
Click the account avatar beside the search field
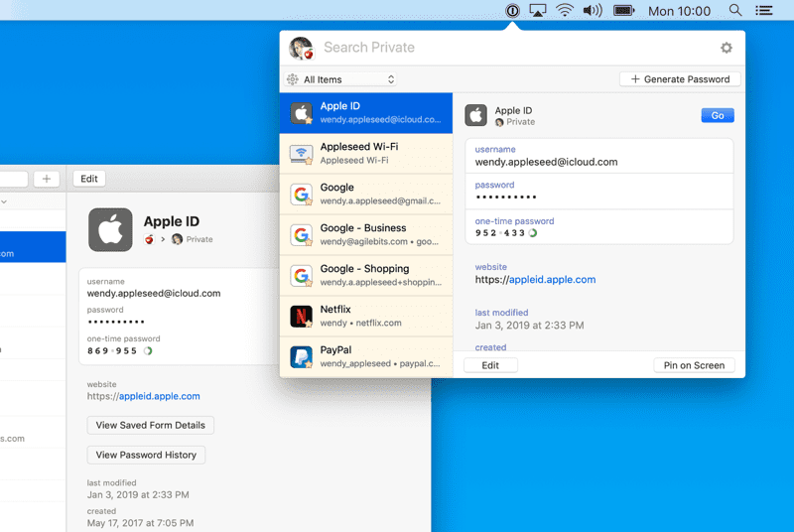301,48
